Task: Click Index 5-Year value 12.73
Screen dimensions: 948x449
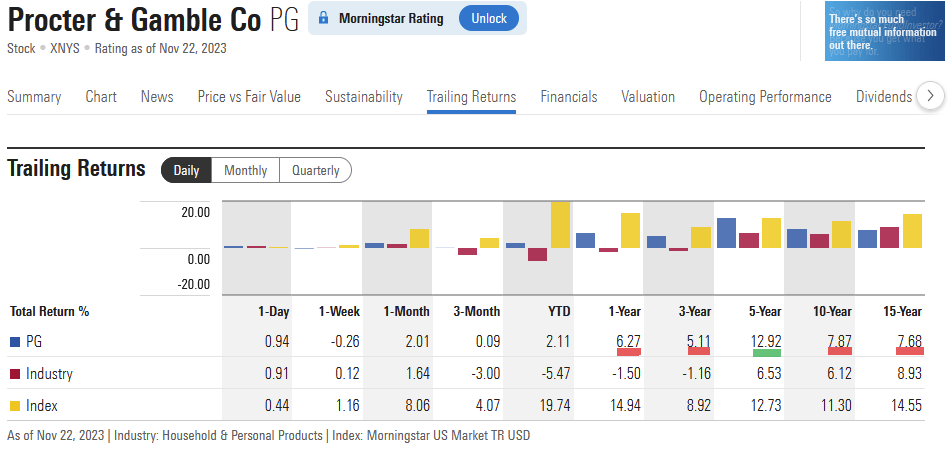Action: point(767,406)
